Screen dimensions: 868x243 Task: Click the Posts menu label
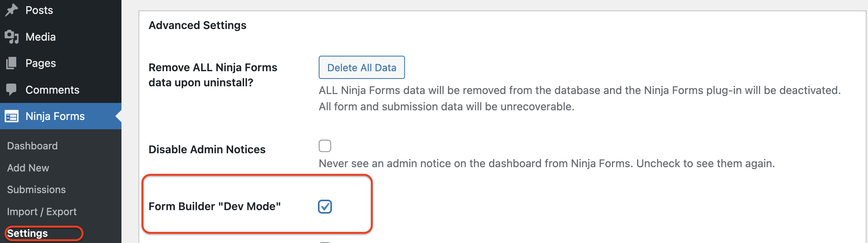point(39,10)
